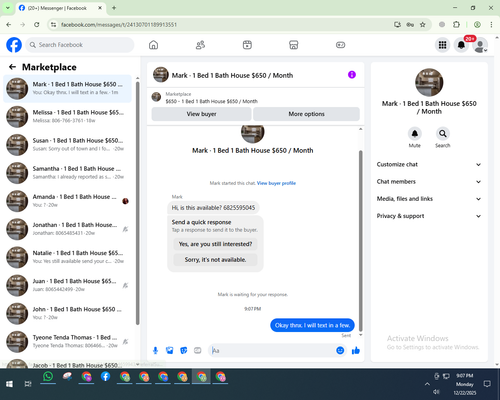Screen dimensions: 500x400
Task: Open the emoji picker in message box
Action: tap(340, 350)
